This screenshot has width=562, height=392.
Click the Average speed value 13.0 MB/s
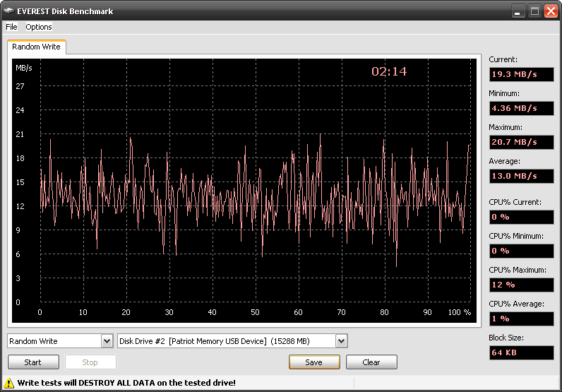pyautogui.click(x=521, y=176)
